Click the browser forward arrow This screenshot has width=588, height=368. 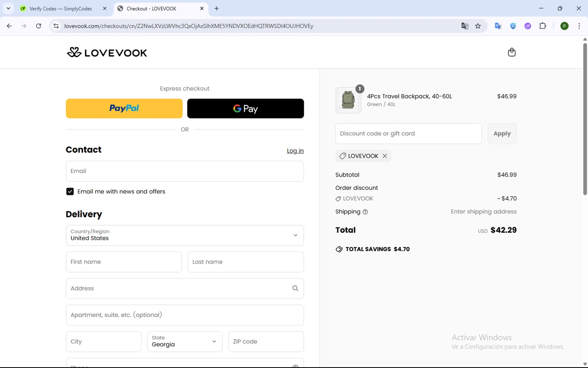click(24, 26)
